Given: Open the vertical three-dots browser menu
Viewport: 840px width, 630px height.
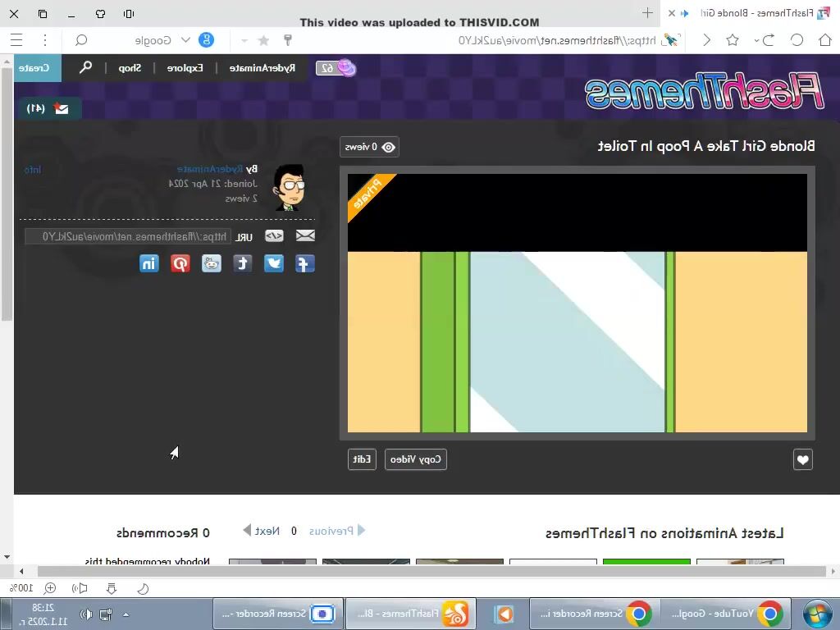Looking at the screenshot, I should coord(45,40).
